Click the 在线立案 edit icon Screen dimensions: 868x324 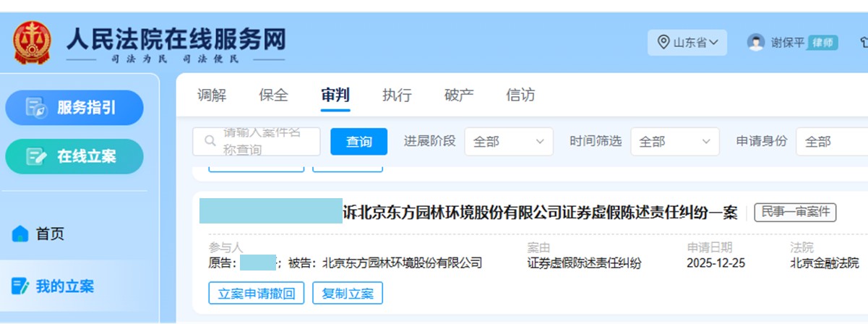36,156
